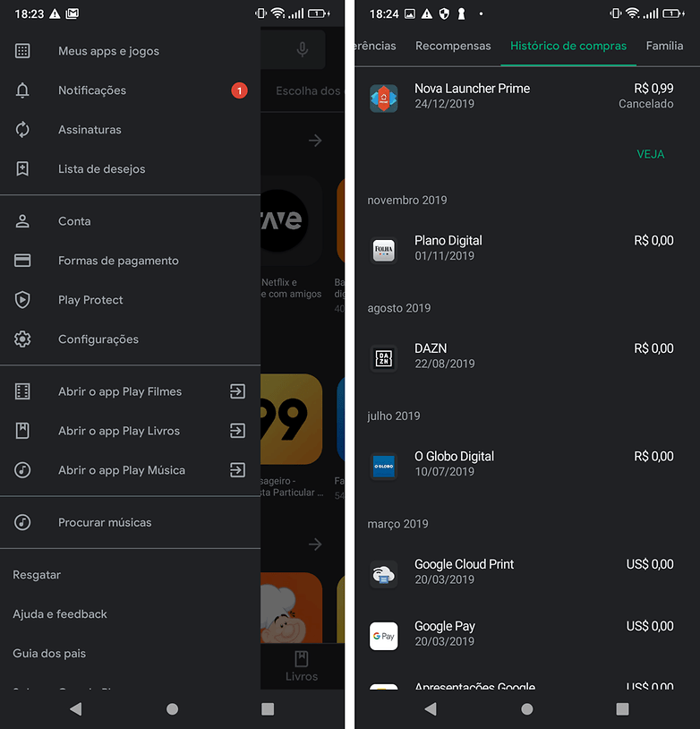700x729 pixels.
Task: Open Guia dos pais
Action: [x=49, y=653]
